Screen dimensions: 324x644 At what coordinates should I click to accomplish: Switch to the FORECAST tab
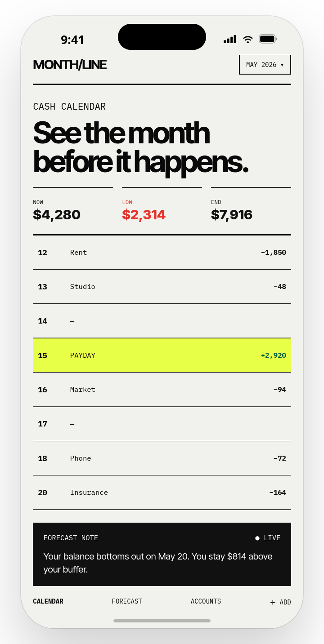point(127,601)
